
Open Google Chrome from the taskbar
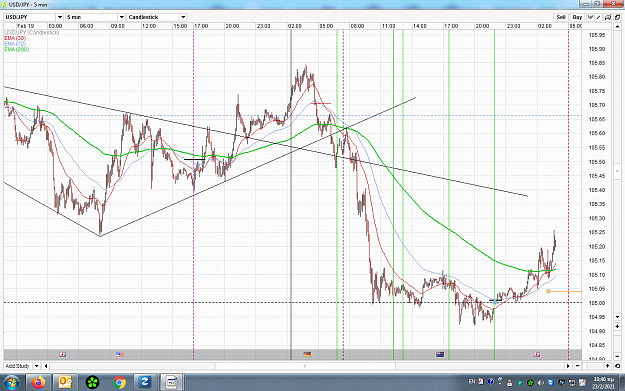pyautogui.click(x=119, y=383)
